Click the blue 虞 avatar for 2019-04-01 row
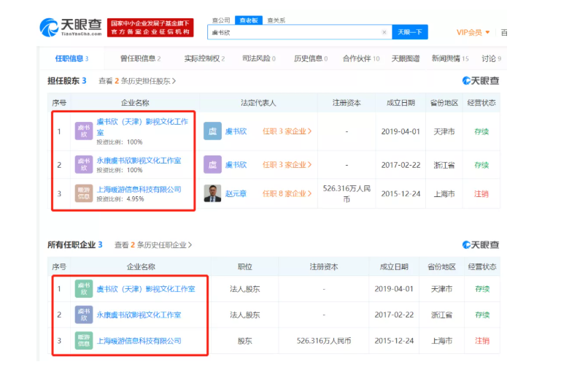 tap(212, 131)
